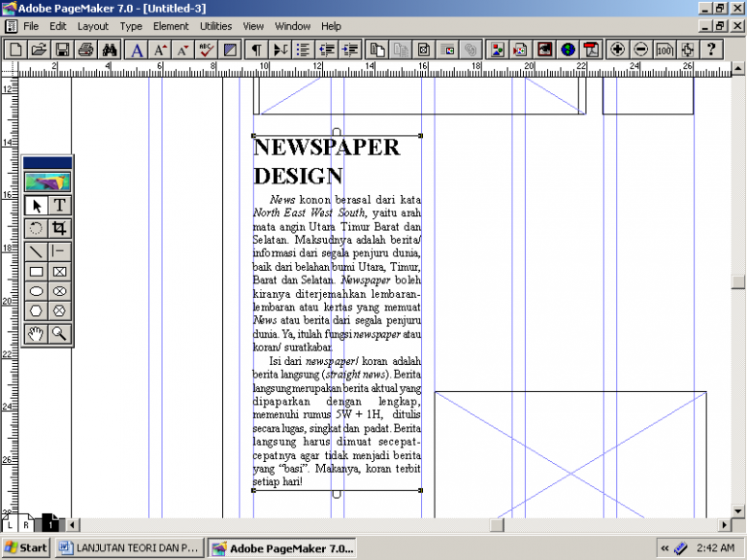Screen dimensions: 747x560
Task: Select the Line tool in the toolbox
Action: (36, 251)
